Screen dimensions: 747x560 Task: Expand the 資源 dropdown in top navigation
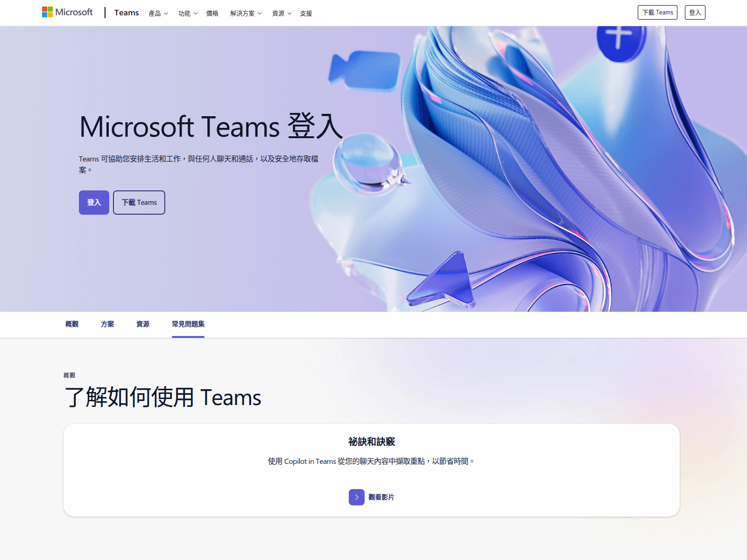[282, 14]
